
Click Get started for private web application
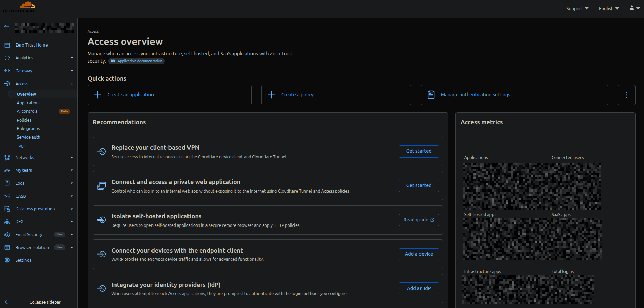tap(419, 186)
